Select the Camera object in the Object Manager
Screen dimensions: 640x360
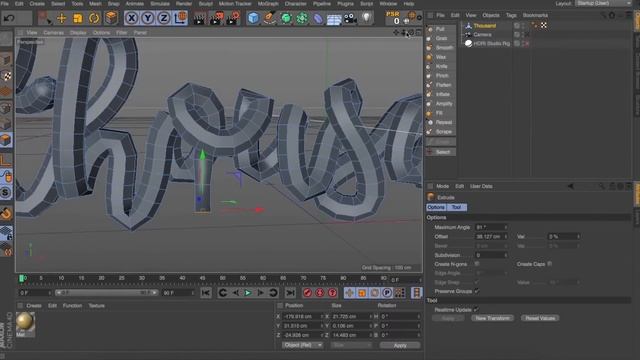482,35
